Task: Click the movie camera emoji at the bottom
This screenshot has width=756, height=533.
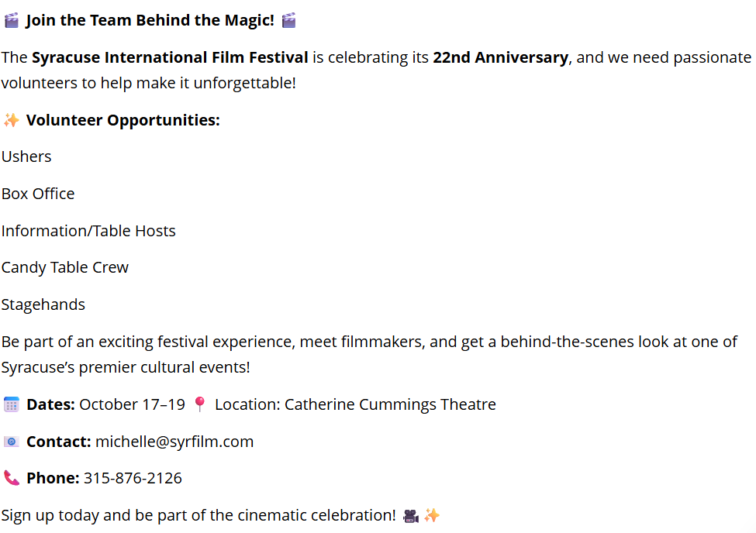Action: coord(411,515)
